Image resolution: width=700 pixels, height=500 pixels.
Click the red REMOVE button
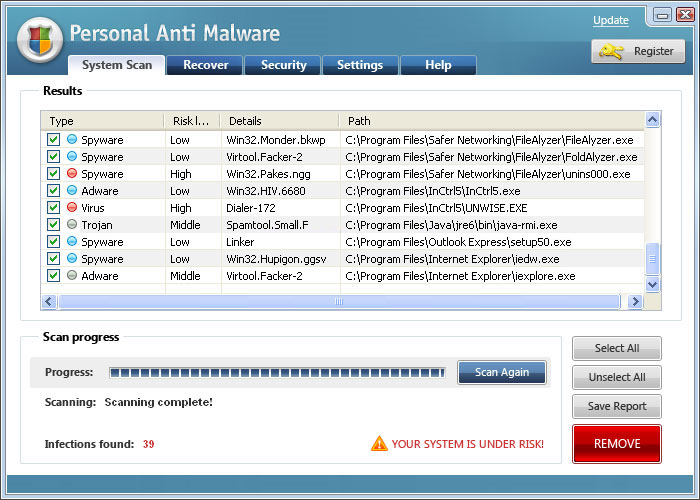click(x=617, y=444)
